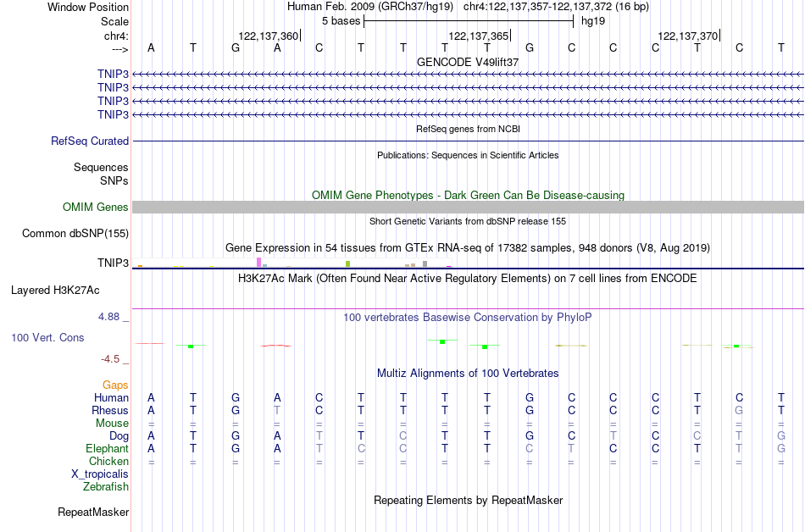Click the RefSeq genes from NCBI title
Viewport: 805px width, 532px height.
(468, 129)
